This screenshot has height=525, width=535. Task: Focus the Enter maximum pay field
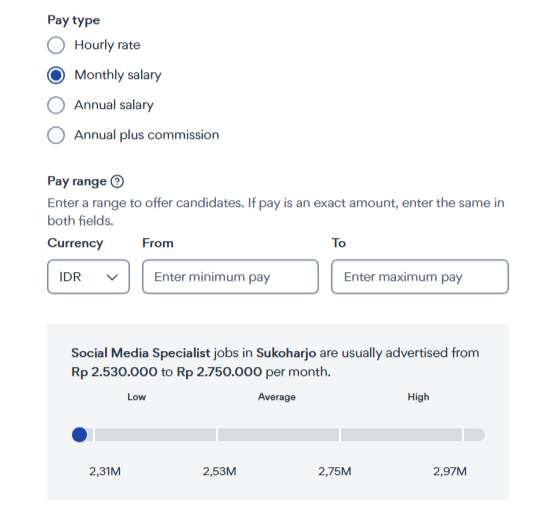420,277
